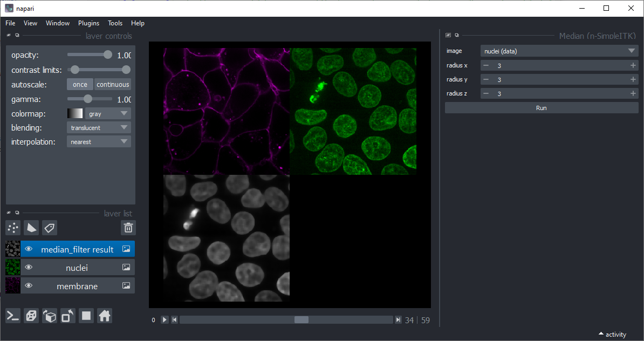This screenshot has height=341, width=644.
Task: Run the median filter
Action: (542, 107)
